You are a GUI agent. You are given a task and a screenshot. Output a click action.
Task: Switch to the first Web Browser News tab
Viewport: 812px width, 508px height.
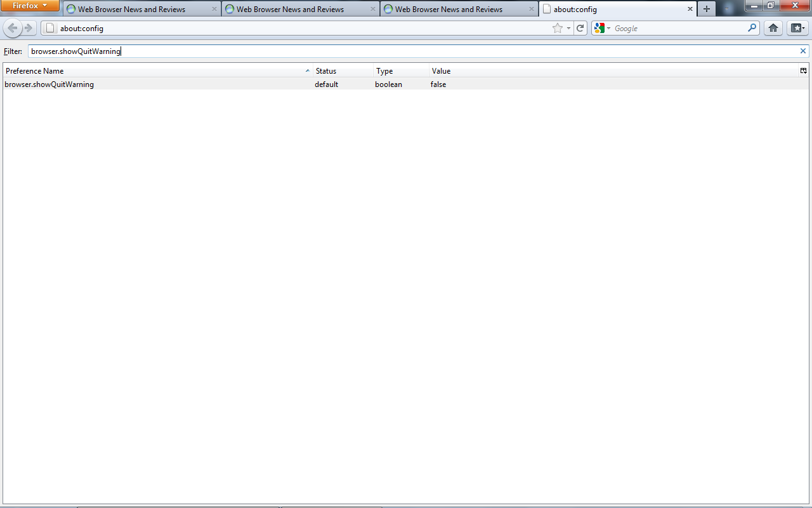pos(131,10)
